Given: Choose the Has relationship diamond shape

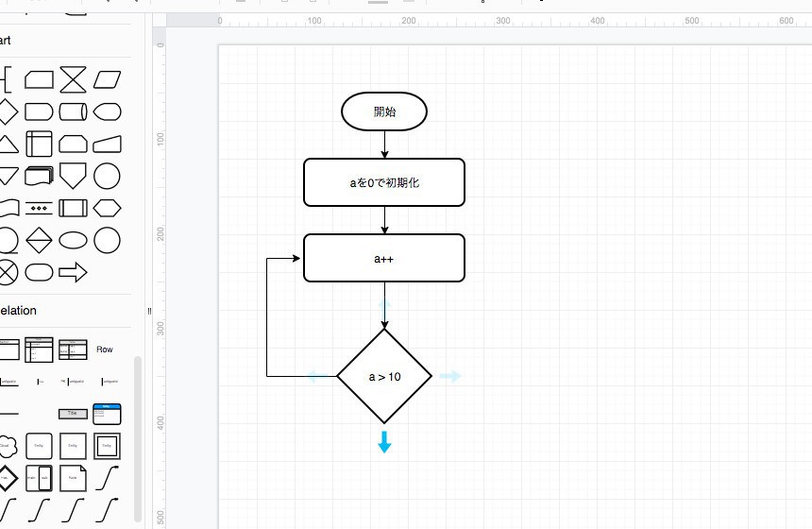Looking at the screenshot, I should tap(8, 478).
